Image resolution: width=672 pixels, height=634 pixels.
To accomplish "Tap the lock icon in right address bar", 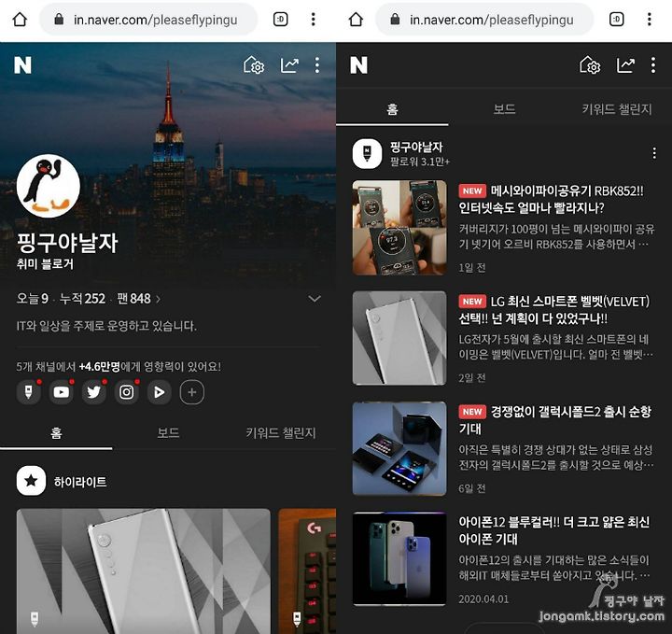I will [x=395, y=20].
